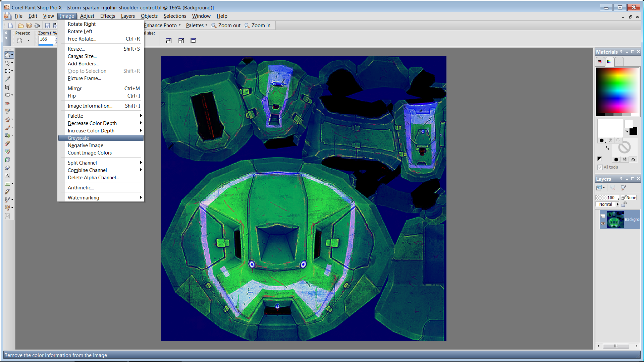644x362 pixels.
Task: Expand the Palette submenu
Action: [101, 116]
